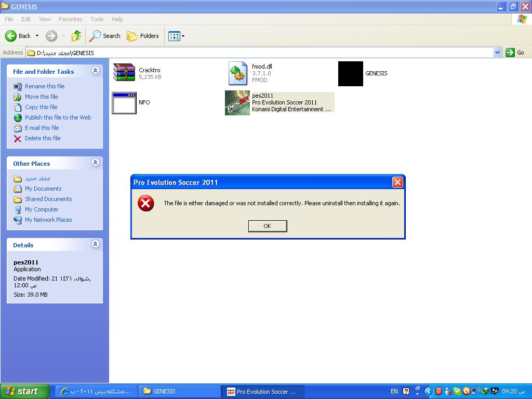Click the pes2011 file name label
532x399 pixels.
click(262, 96)
